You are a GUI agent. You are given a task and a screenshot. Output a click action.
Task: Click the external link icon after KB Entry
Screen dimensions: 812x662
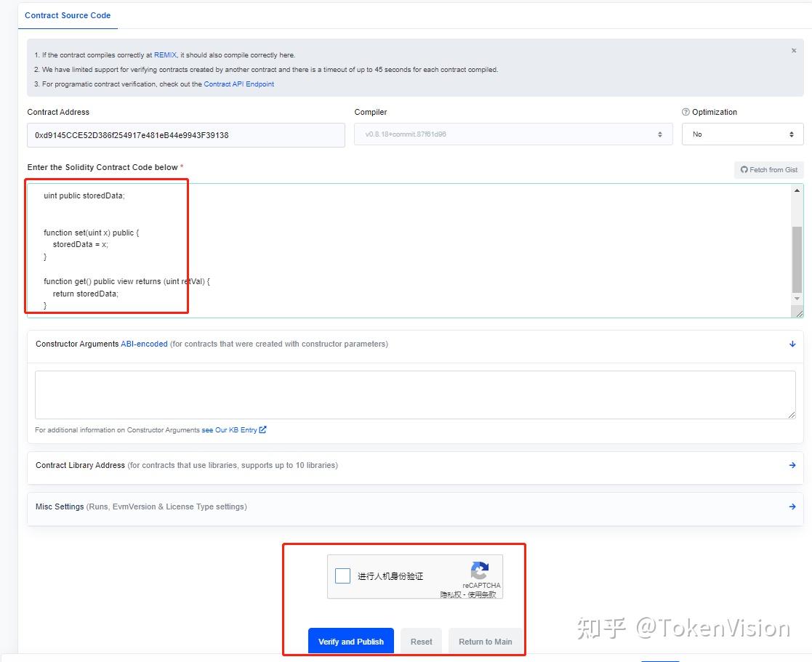262,429
